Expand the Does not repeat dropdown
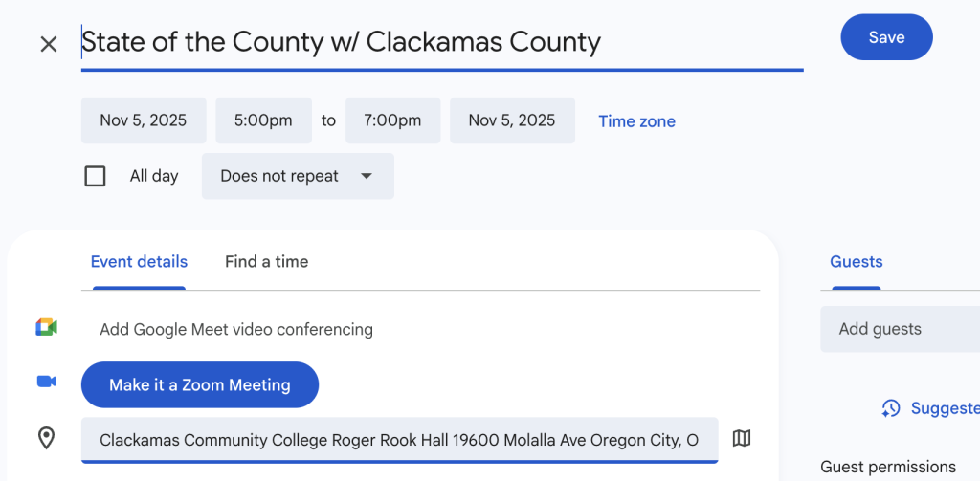 click(297, 176)
